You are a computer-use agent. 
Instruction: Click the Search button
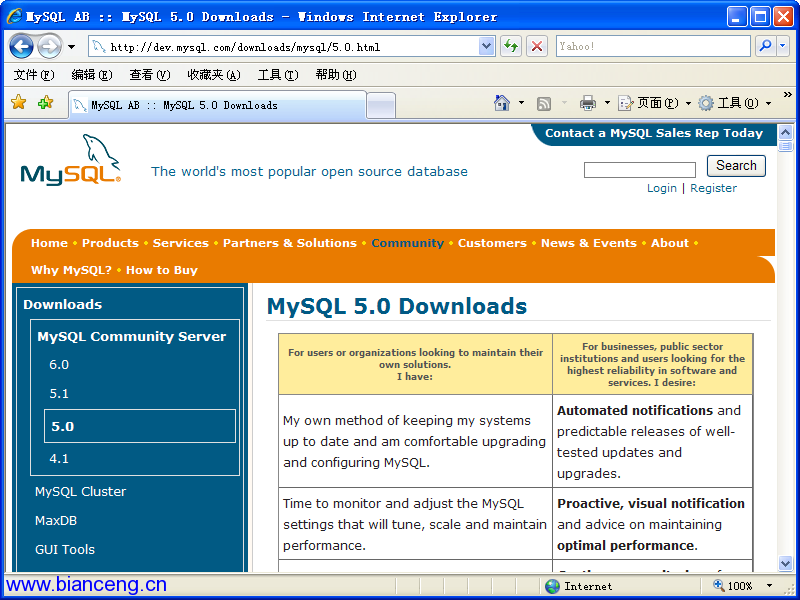tap(736, 166)
